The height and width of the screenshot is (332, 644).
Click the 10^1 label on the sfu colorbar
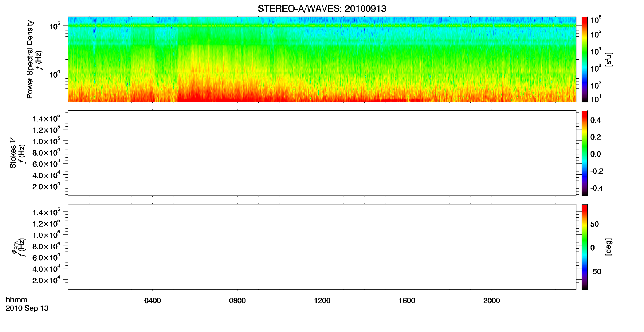(596, 99)
